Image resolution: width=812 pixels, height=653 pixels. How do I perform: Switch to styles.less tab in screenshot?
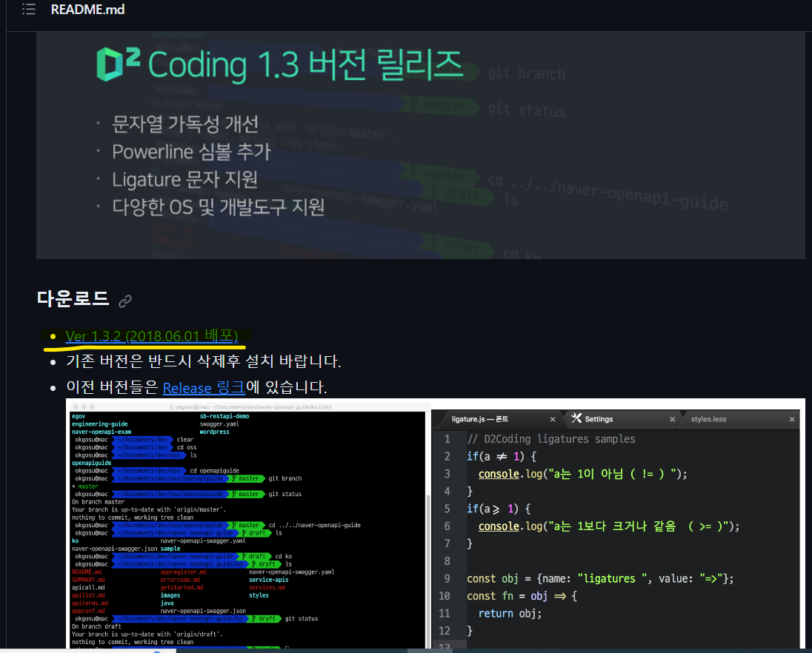(x=708, y=419)
